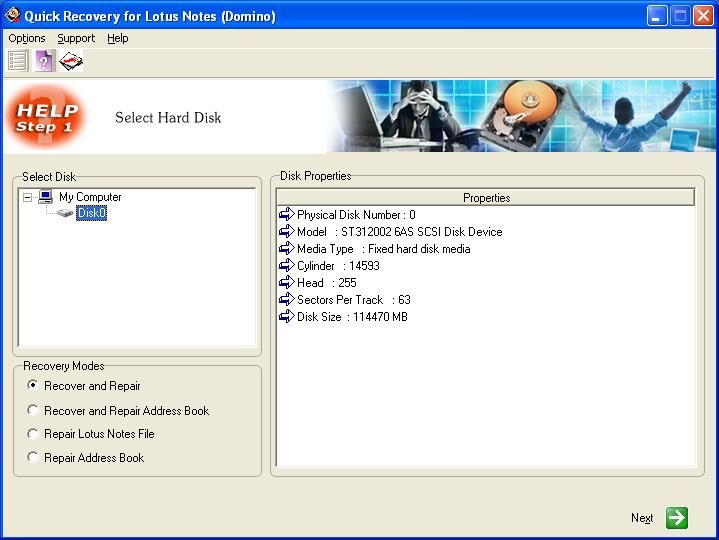Select Disk0 in the disk tree
The height and width of the screenshot is (540, 719).
(x=92, y=213)
